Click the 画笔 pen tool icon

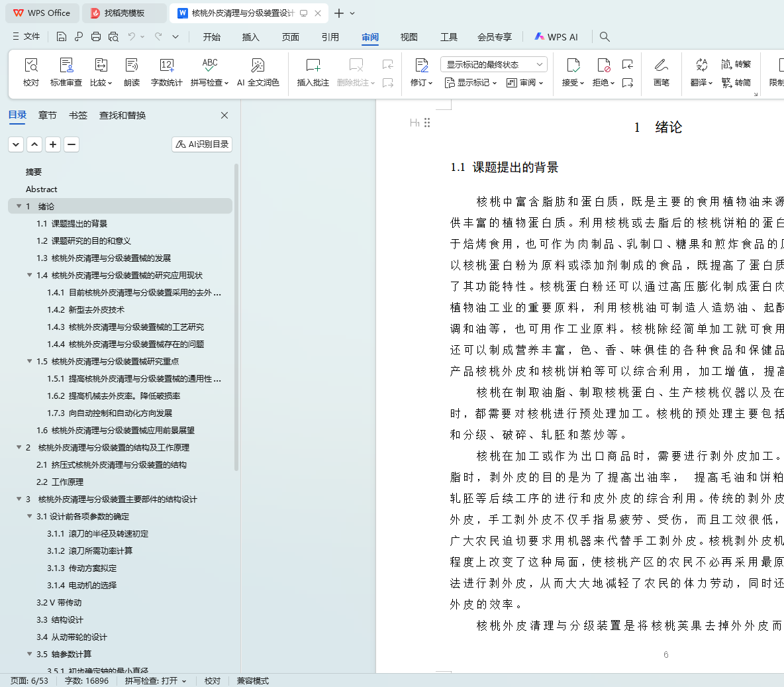[661, 73]
